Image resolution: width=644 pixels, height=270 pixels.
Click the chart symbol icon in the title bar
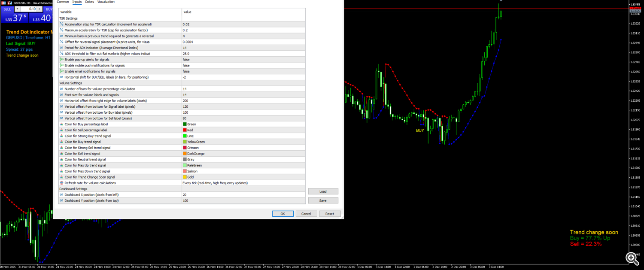10,2
